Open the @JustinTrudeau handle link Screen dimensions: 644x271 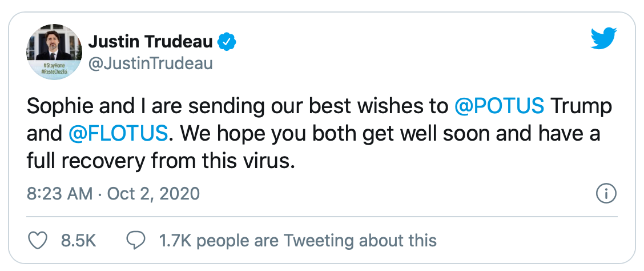pos(150,63)
